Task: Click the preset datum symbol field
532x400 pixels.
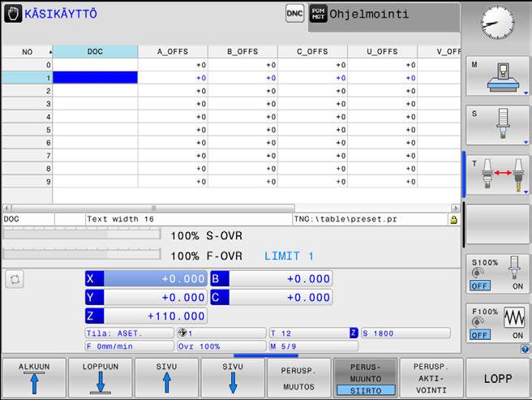Action: (x=221, y=333)
